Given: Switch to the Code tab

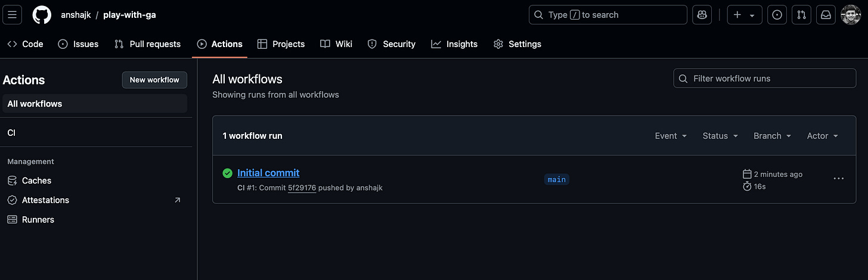Looking at the screenshot, I should pyautogui.click(x=25, y=44).
